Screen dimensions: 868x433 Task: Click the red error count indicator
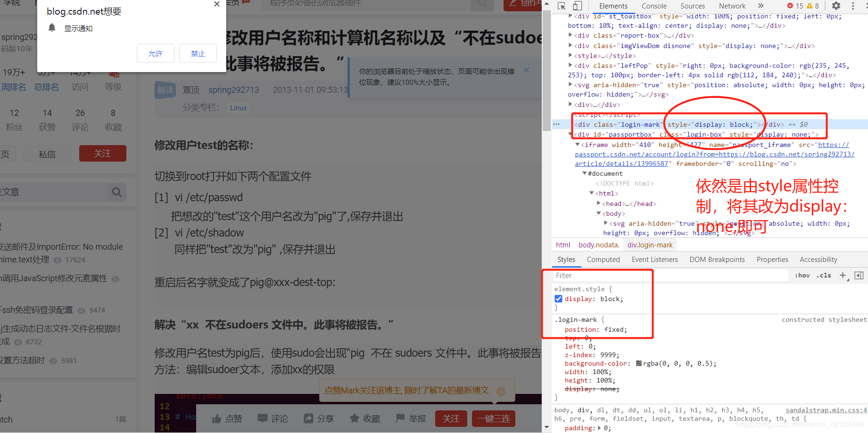[x=795, y=6]
